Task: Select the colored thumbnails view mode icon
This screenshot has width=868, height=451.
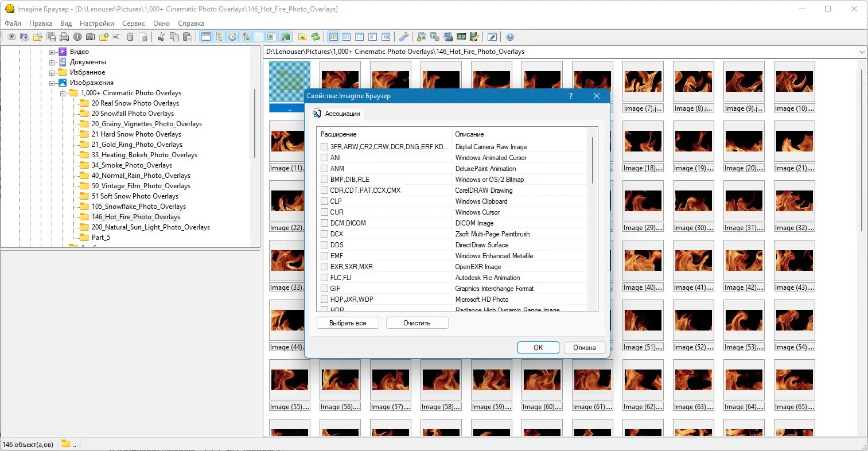Action: (333, 37)
